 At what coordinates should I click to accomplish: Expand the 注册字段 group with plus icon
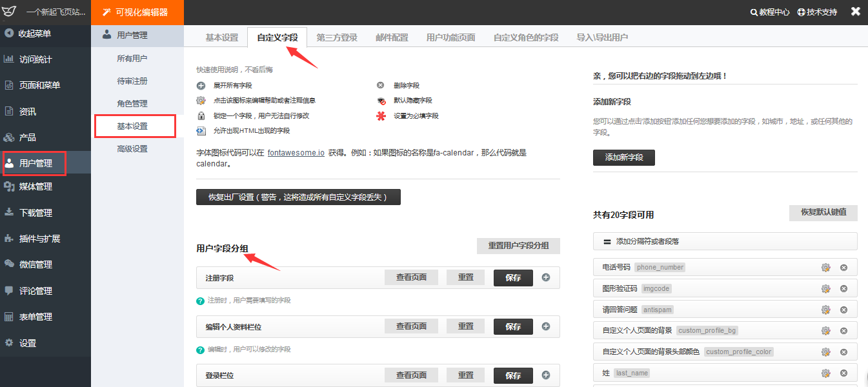[546, 277]
